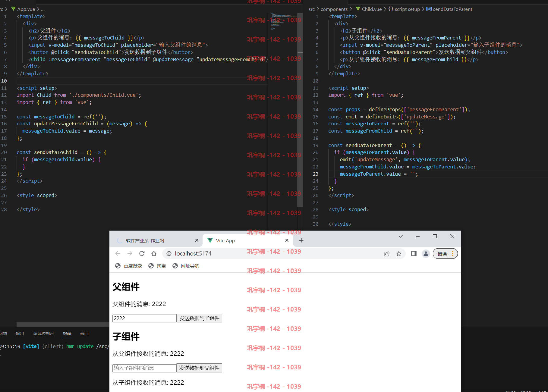The width and height of the screenshot is (548, 392).
Task: Click text 从子组件接收的消息: 2222
Action: point(148,383)
